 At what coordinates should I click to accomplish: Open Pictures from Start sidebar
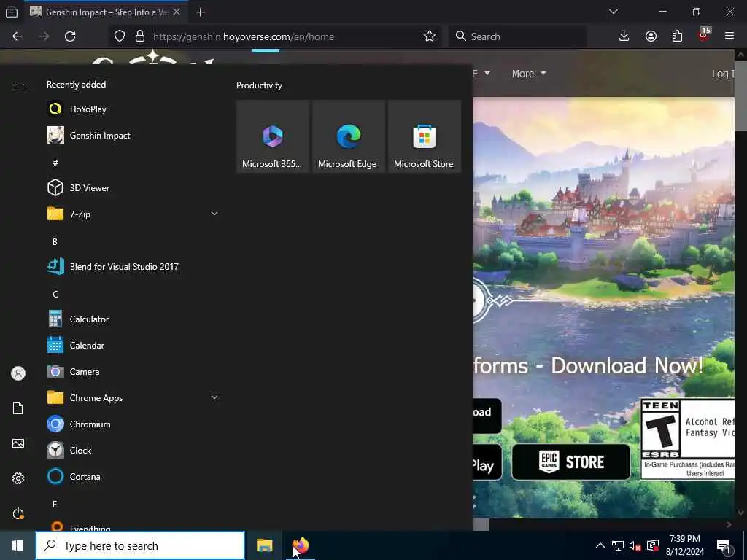(18, 443)
